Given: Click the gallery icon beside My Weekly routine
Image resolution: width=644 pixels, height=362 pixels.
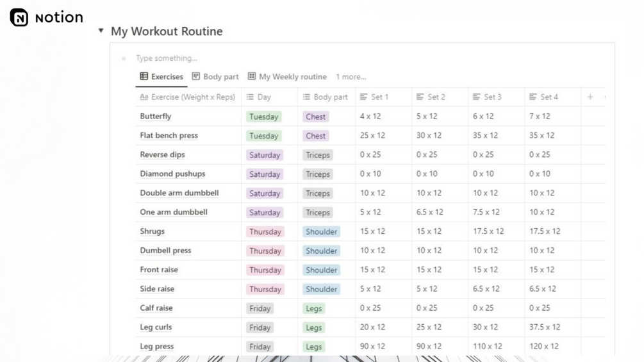Looking at the screenshot, I should point(251,76).
